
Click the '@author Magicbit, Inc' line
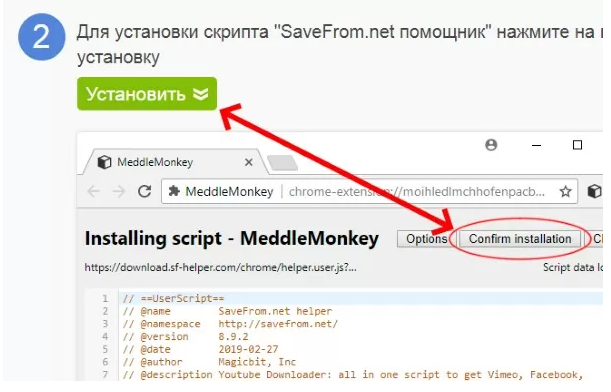209,362
